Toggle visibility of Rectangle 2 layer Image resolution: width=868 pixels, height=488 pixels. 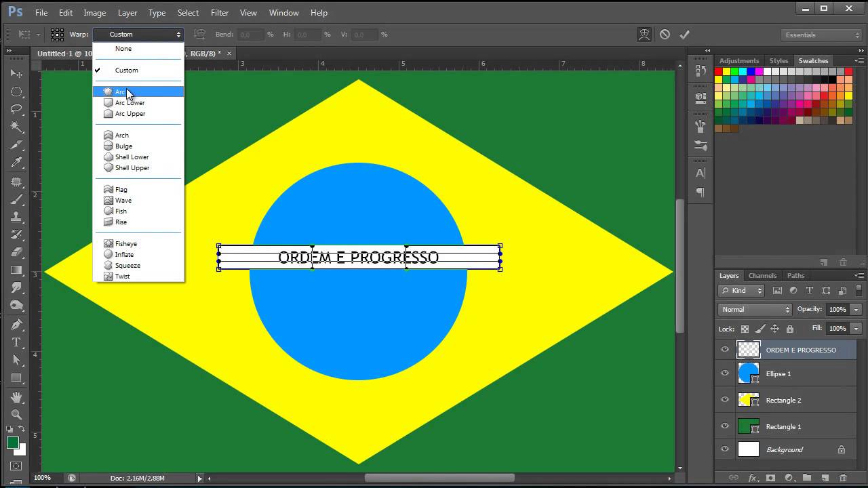(725, 400)
